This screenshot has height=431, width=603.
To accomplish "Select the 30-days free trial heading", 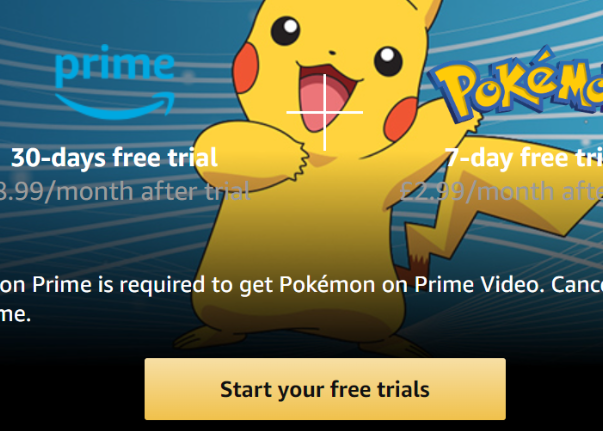I will (x=114, y=158).
